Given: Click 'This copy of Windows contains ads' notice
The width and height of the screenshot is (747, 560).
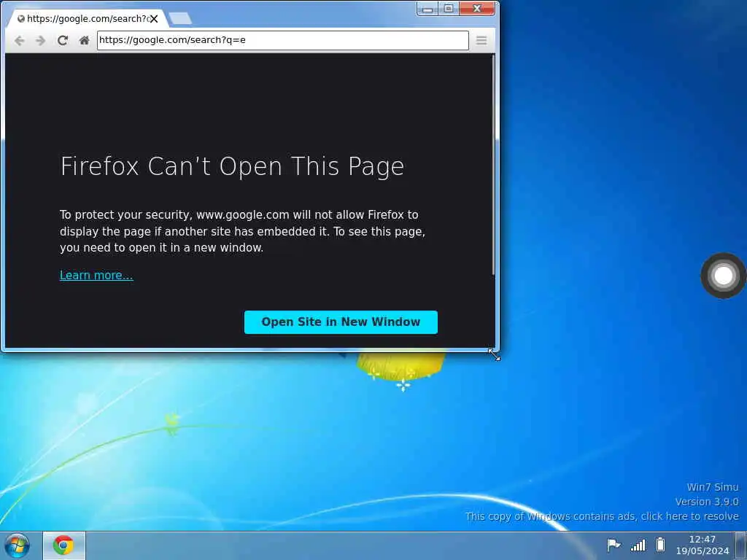Looking at the screenshot, I should [602, 516].
